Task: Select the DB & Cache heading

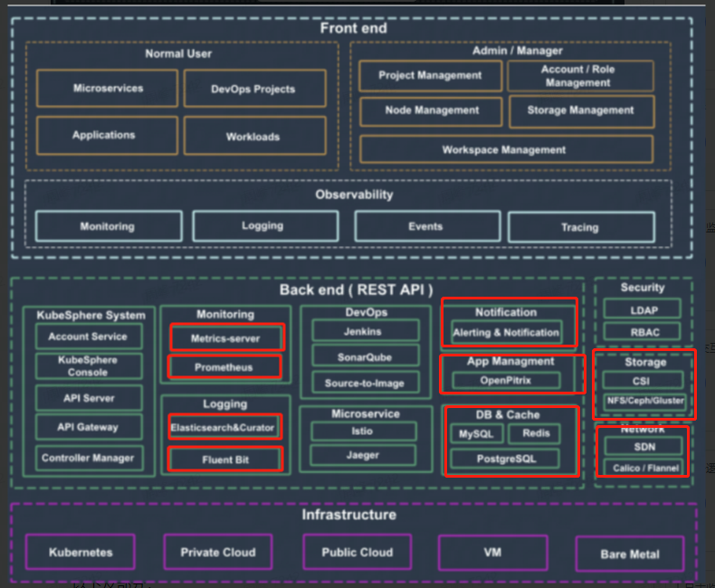Action: click(x=508, y=415)
